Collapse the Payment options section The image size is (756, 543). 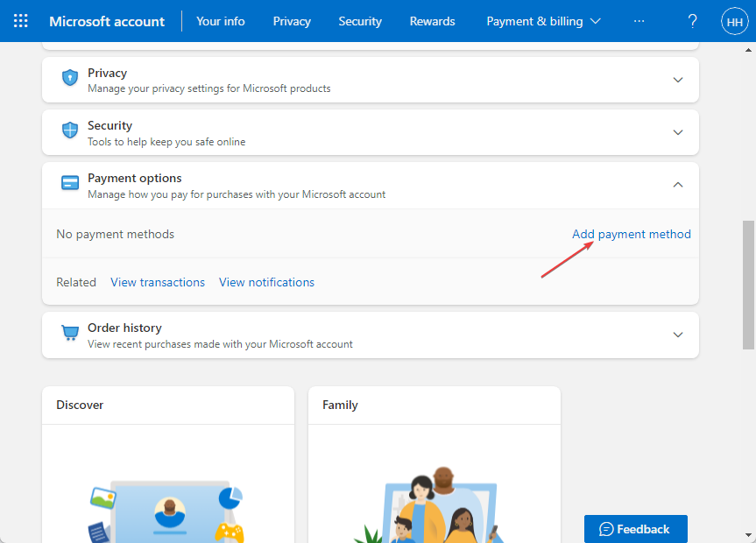[x=677, y=185]
